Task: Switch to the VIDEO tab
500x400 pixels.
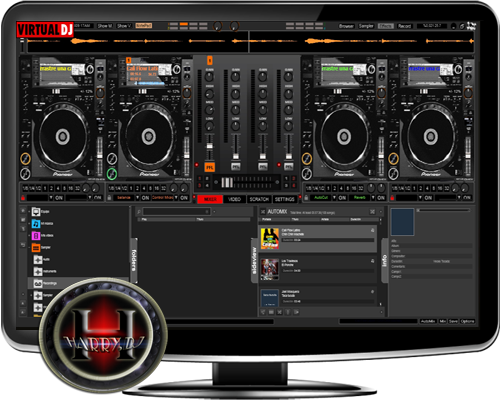Action: point(235,199)
